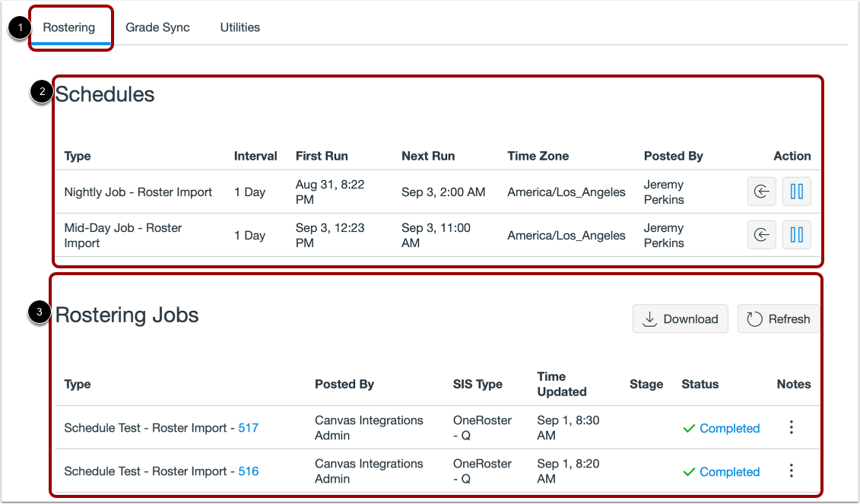Go to the Utilities tab
Image resolution: width=860 pixels, height=504 pixels.
click(240, 27)
